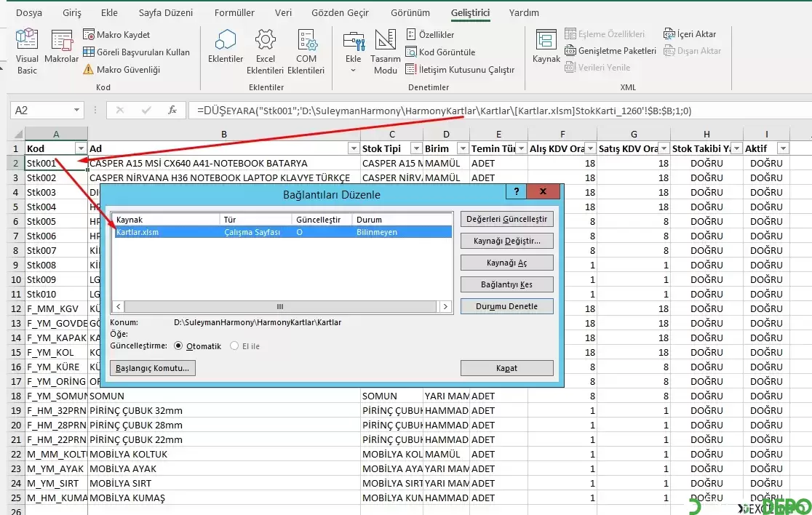This screenshot has height=515, width=812.
Task: Open the Ad column filter dropdown
Action: pos(353,148)
